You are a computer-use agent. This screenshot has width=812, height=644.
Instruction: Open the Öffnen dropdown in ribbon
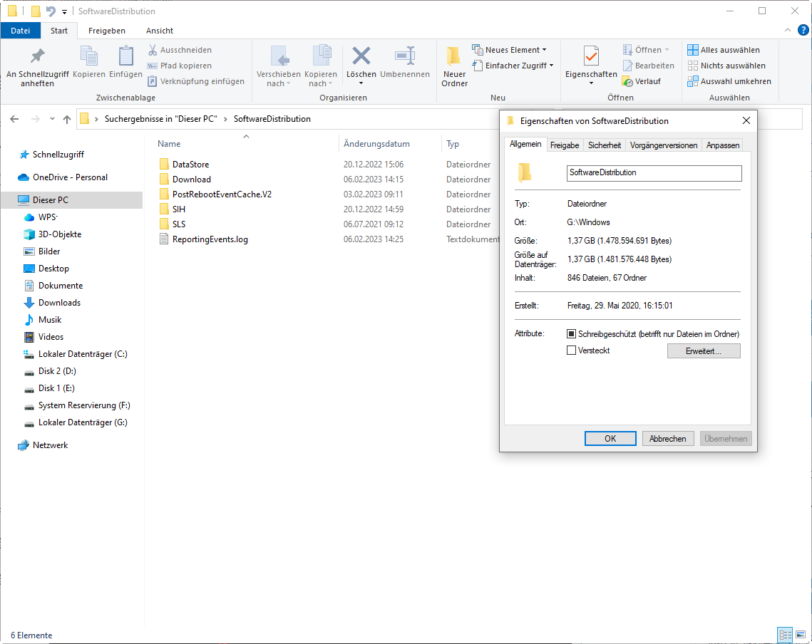(x=646, y=50)
